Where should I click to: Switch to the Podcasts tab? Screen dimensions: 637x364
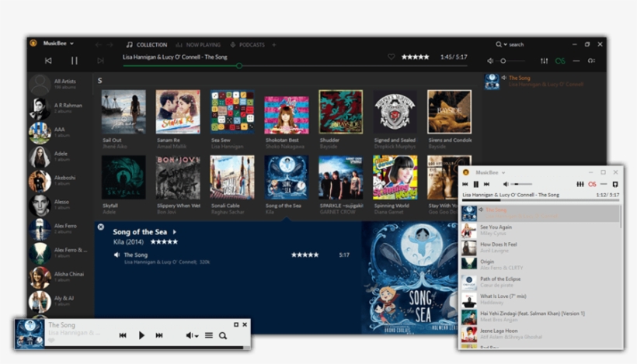click(x=247, y=45)
